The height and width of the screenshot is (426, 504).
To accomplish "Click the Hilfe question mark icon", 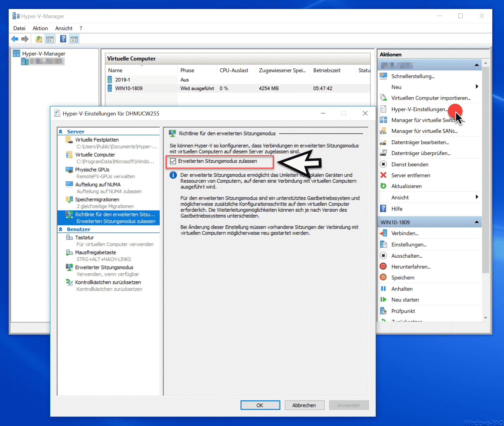I will click(x=383, y=208).
